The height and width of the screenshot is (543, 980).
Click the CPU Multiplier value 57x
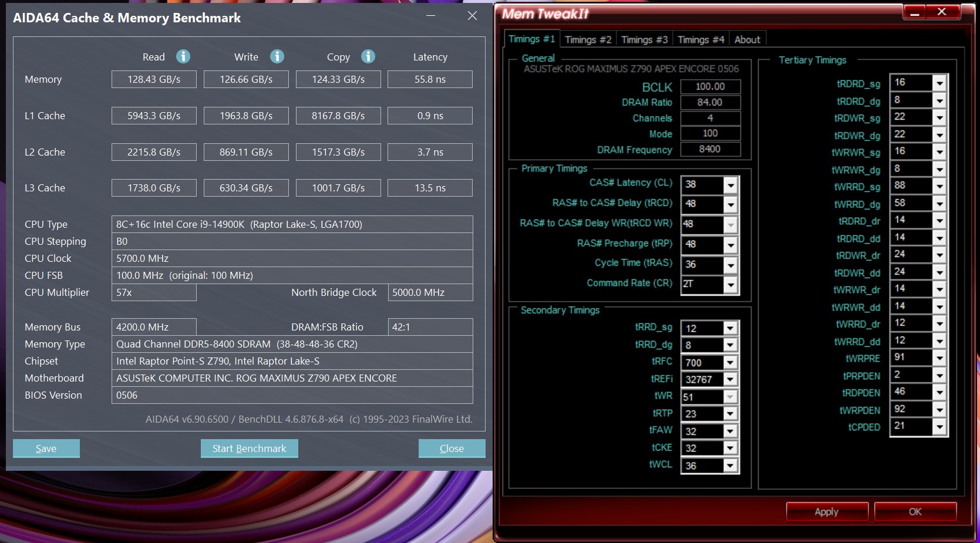click(x=154, y=292)
